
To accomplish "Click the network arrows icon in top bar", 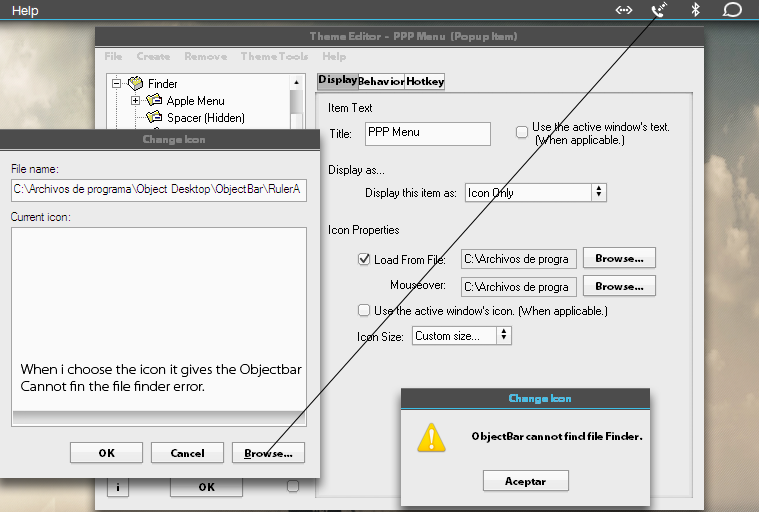I will pyautogui.click(x=623, y=10).
